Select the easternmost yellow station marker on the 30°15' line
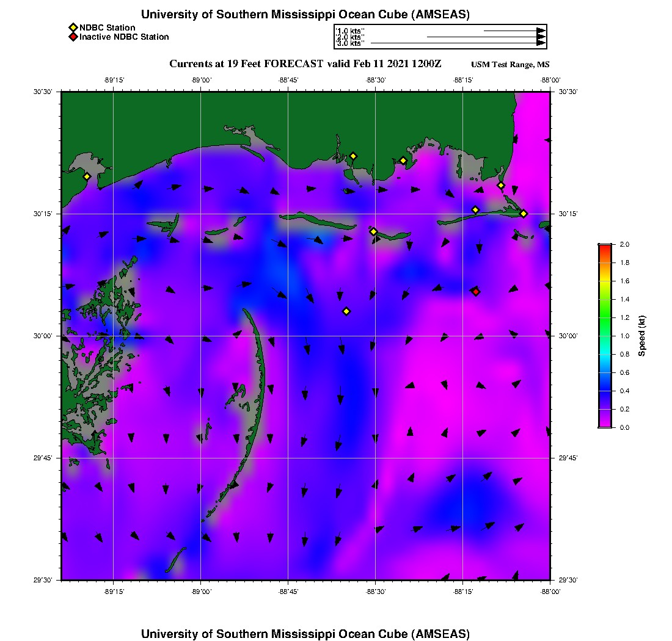Screen dimensions: 672x641 tap(524, 214)
